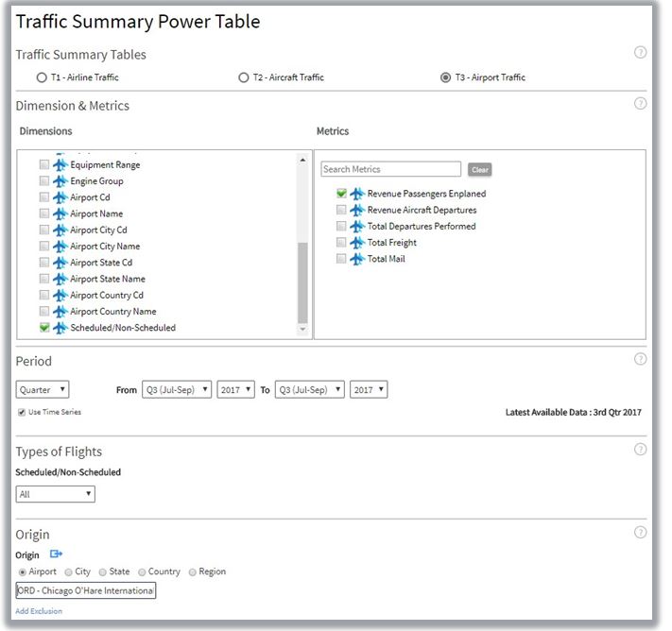This screenshot has height=631, width=672.
Task: Open Scheduled/Non-Scheduled All dropdown
Action: click(x=56, y=494)
